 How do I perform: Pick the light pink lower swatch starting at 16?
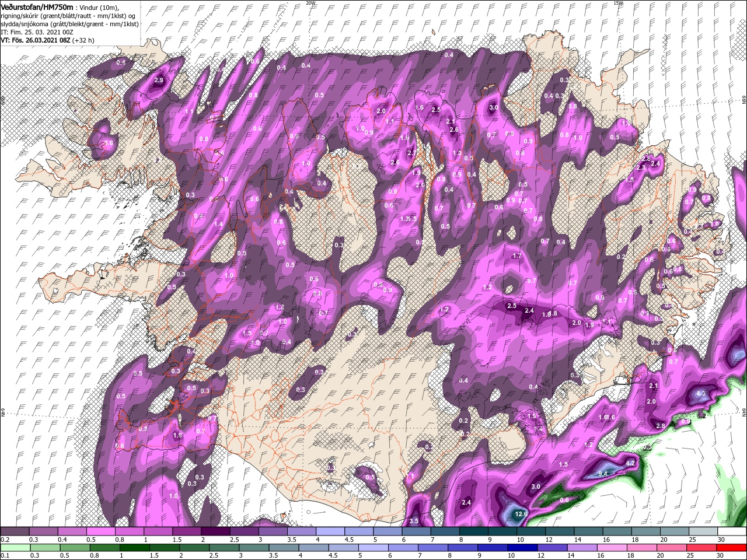click(x=612, y=548)
